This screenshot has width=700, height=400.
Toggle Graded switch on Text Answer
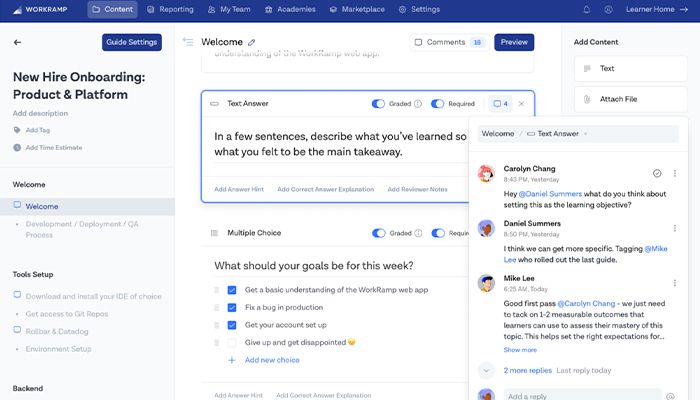[378, 104]
